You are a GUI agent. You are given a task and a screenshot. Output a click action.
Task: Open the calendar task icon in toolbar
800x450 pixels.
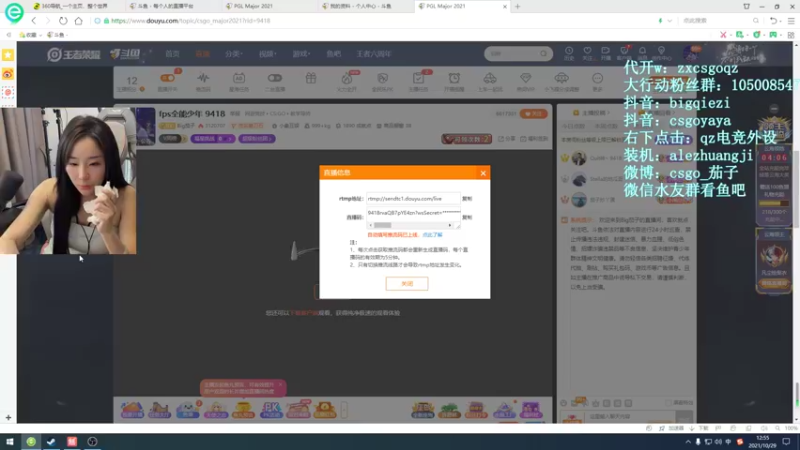[239, 78]
